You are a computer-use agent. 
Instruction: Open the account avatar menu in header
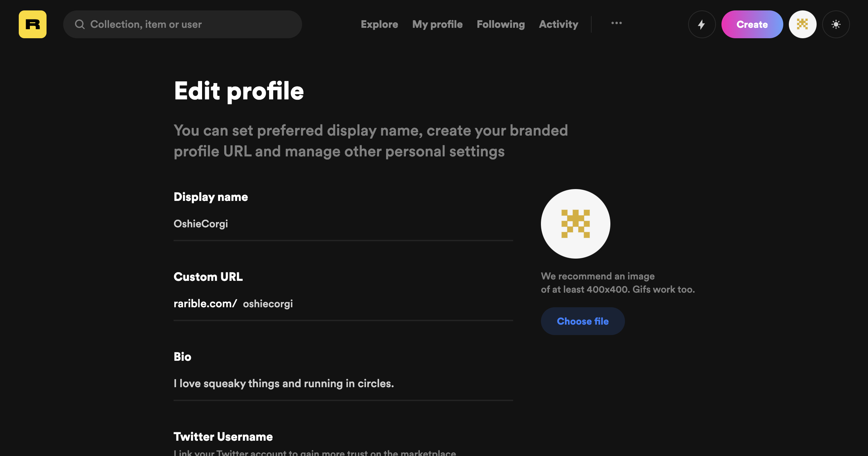802,24
